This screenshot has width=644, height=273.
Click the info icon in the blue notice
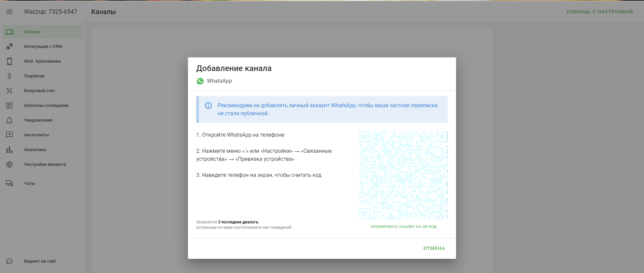point(208,106)
